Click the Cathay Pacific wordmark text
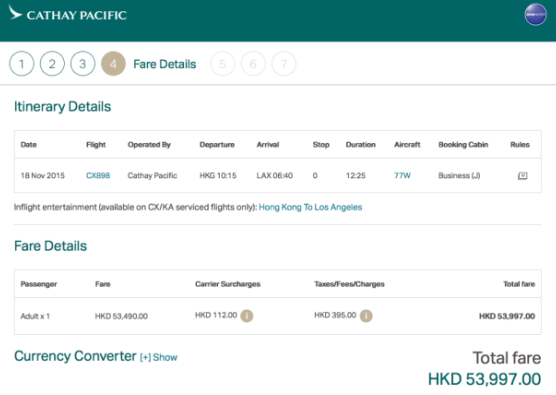The width and height of the screenshot is (556, 395). pyautogui.click(x=77, y=15)
